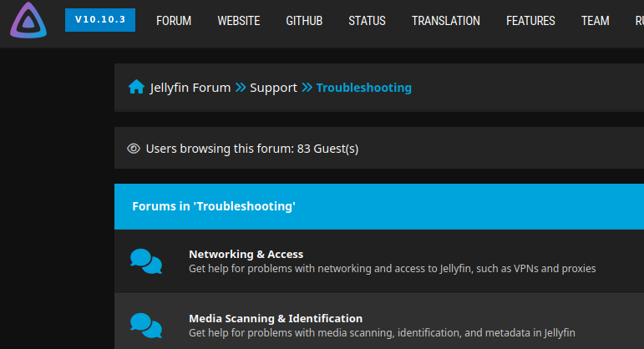Screen dimensions: 644x349
Task: Click the Media Scanning chat bubbles icon
Action: click(146, 325)
